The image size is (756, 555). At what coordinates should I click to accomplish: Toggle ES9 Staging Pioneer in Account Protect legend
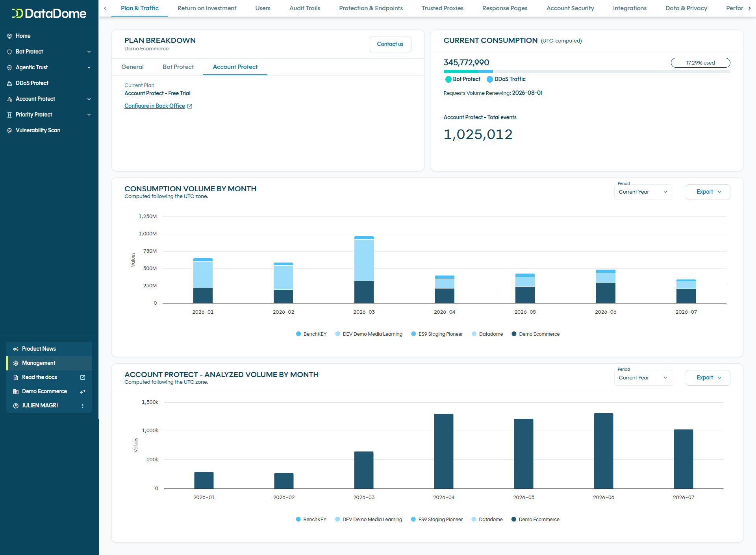437,519
